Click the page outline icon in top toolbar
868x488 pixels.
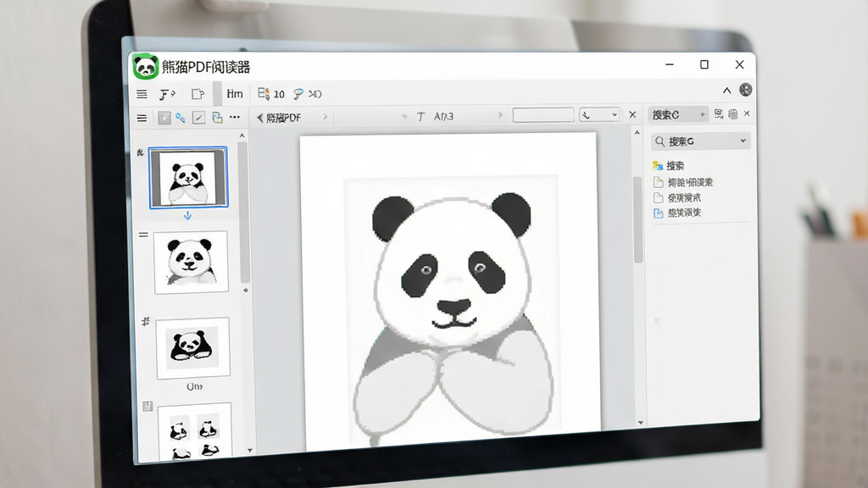198,94
